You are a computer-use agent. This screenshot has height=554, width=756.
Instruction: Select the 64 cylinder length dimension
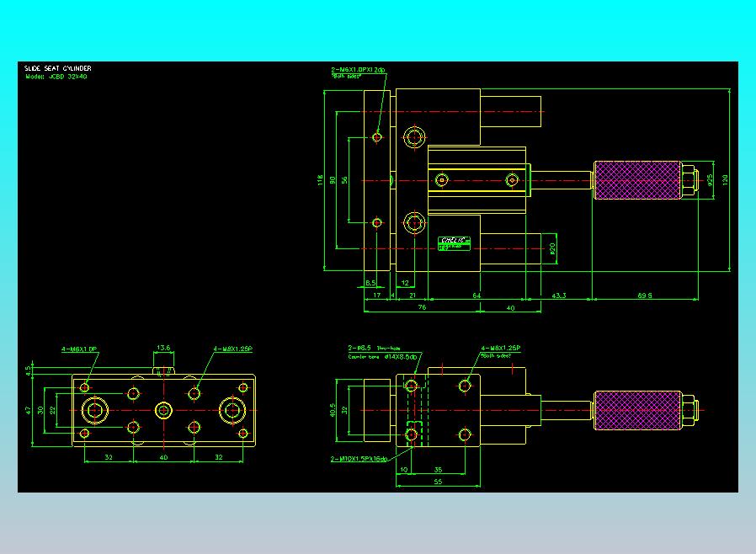tap(476, 296)
